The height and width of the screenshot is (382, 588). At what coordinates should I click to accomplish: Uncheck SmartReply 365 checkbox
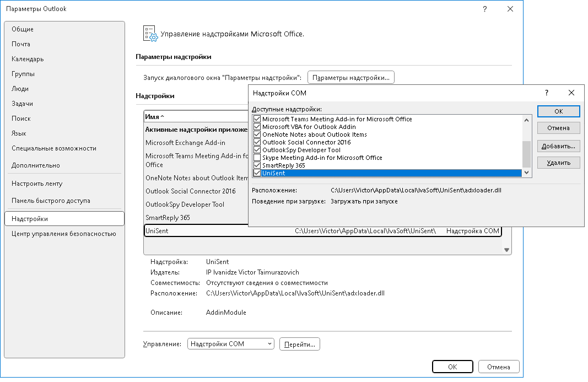click(257, 165)
